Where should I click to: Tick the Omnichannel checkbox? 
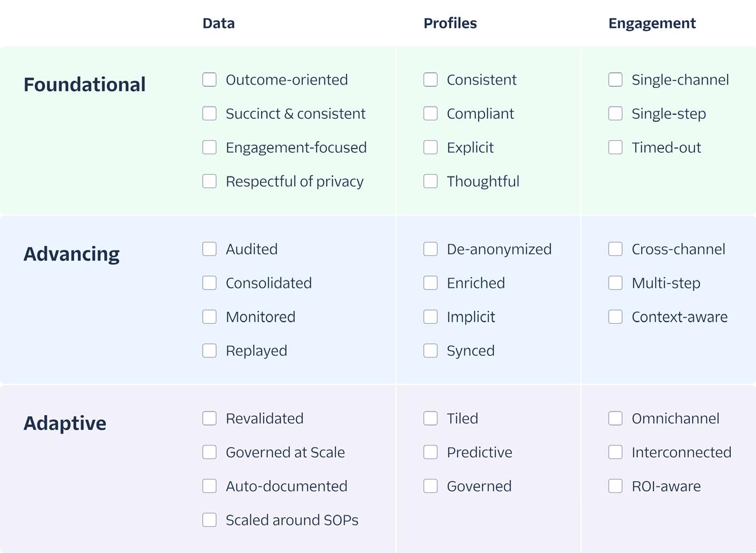pos(615,418)
